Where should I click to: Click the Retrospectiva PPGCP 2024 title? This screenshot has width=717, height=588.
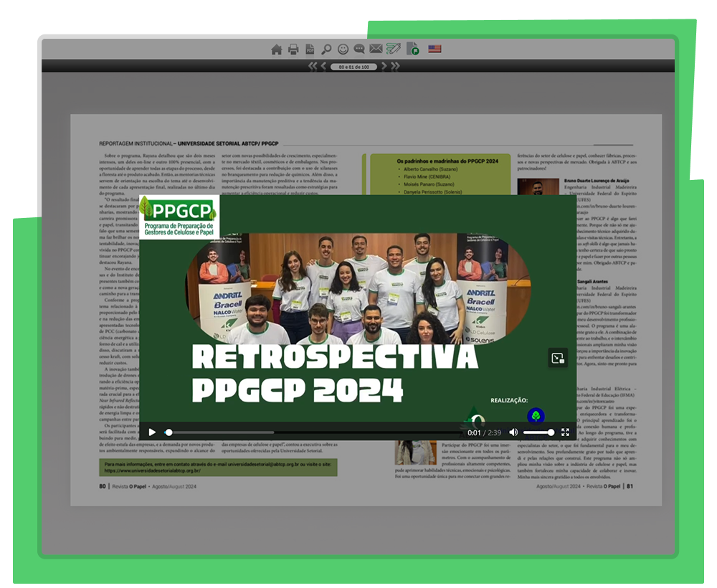335,374
